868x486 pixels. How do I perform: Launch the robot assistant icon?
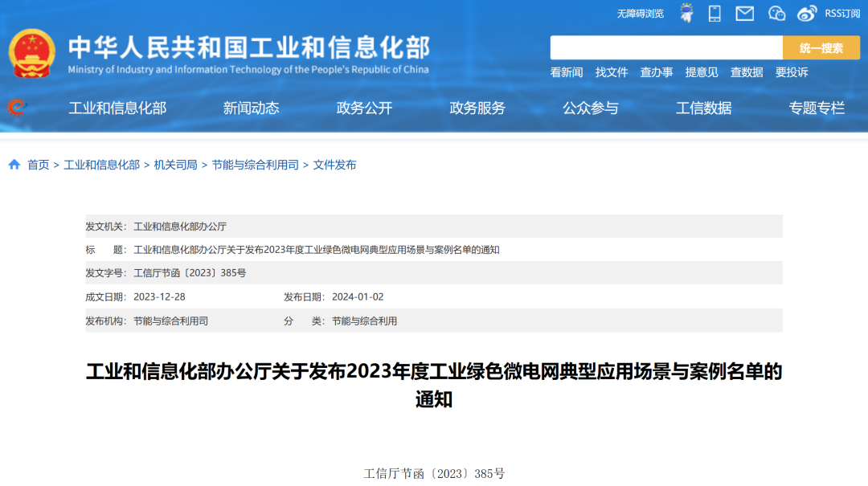coord(687,13)
